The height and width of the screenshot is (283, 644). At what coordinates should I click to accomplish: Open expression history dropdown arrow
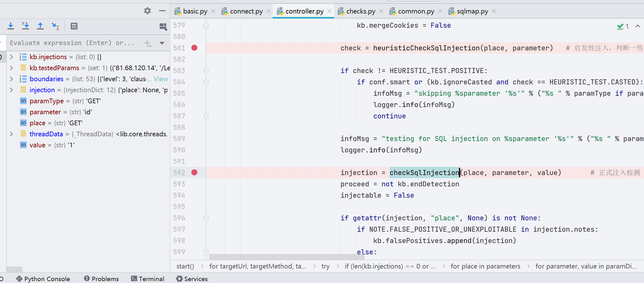point(162,43)
